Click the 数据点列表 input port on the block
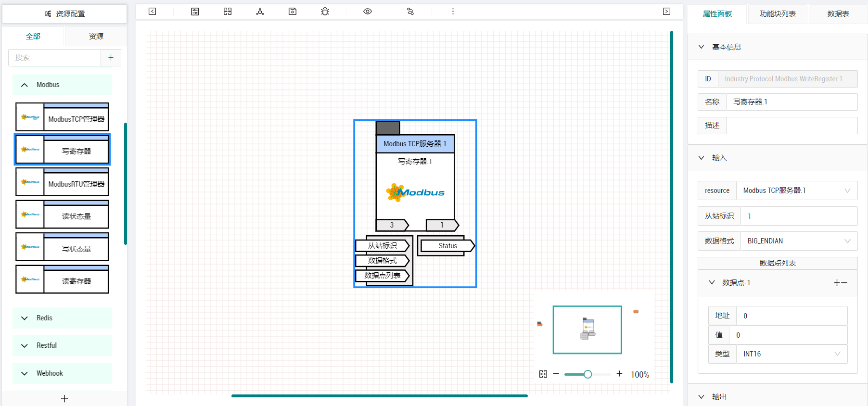 click(x=383, y=276)
